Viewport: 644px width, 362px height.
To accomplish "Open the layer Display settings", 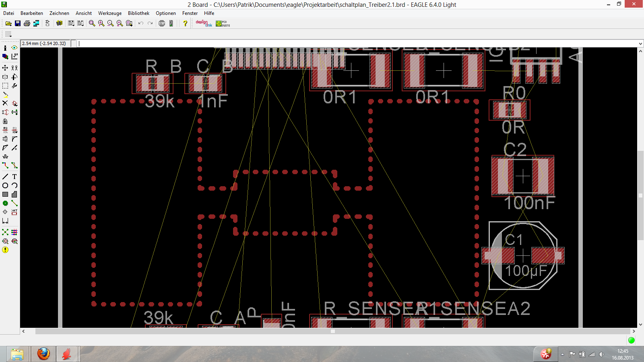I will [5, 57].
